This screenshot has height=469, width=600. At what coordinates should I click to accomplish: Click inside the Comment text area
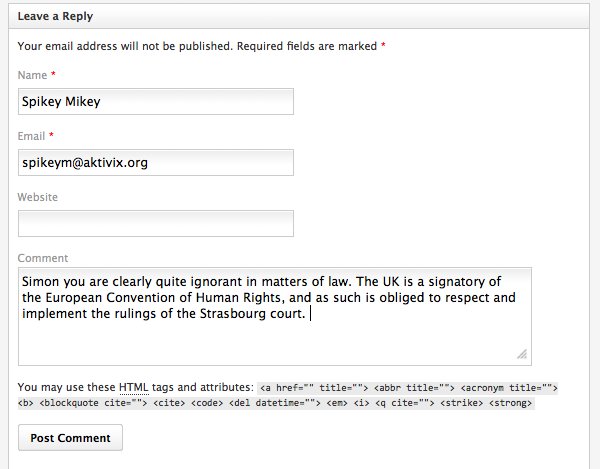click(x=274, y=340)
